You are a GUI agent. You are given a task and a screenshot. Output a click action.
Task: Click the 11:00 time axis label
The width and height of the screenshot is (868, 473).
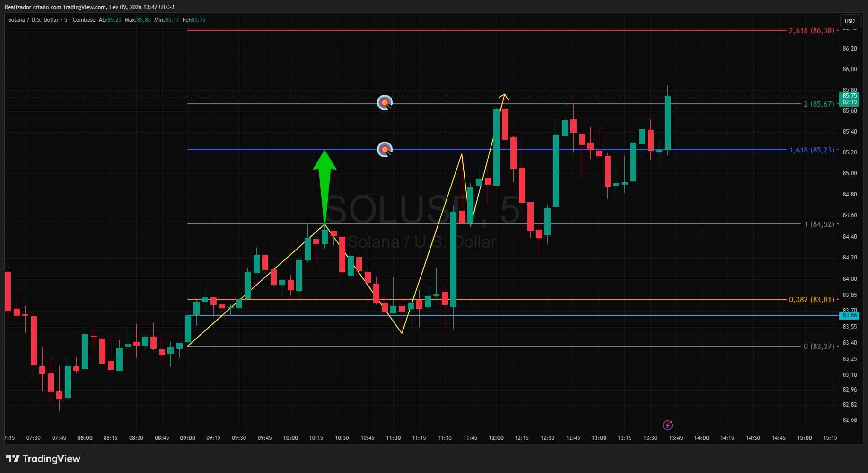point(393,438)
